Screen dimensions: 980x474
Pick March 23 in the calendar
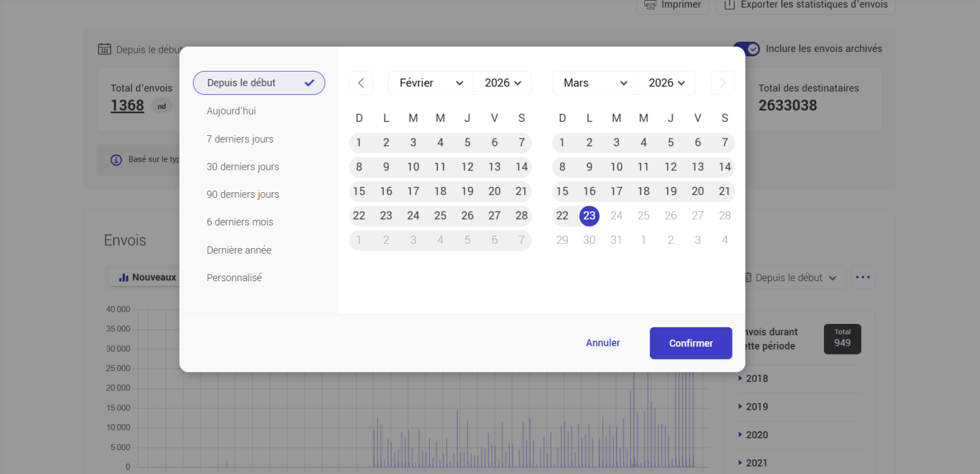click(589, 216)
